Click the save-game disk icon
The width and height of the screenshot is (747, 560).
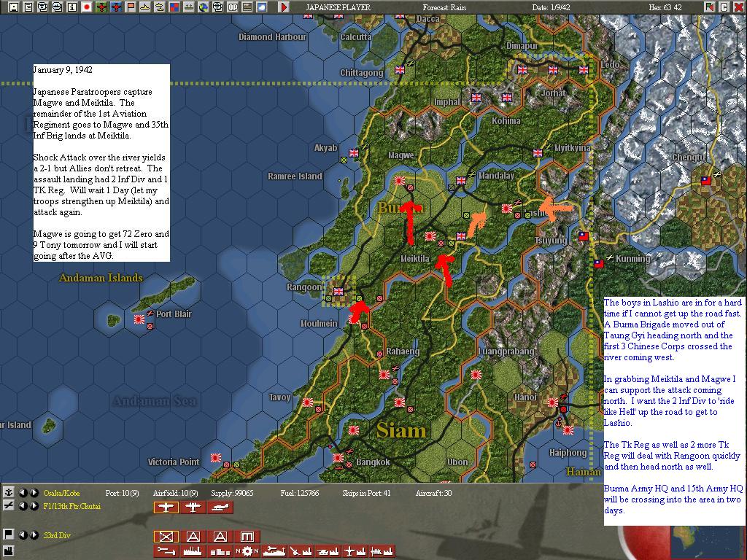pyautogui.click(x=14, y=7)
